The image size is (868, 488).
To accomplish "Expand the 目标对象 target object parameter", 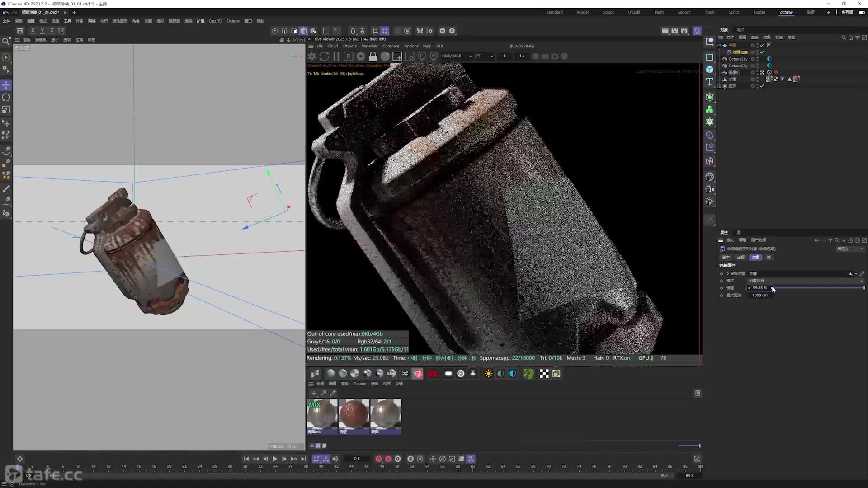I will 728,273.
